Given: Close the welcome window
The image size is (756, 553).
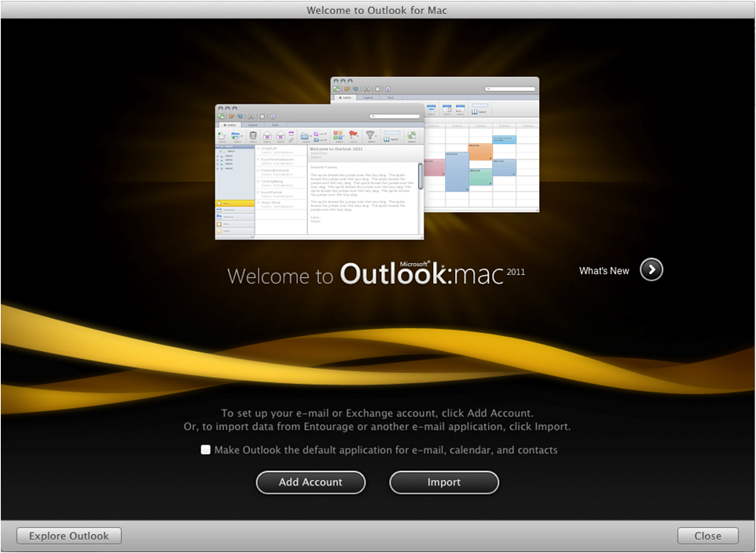Looking at the screenshot, I should click(707, 536).
